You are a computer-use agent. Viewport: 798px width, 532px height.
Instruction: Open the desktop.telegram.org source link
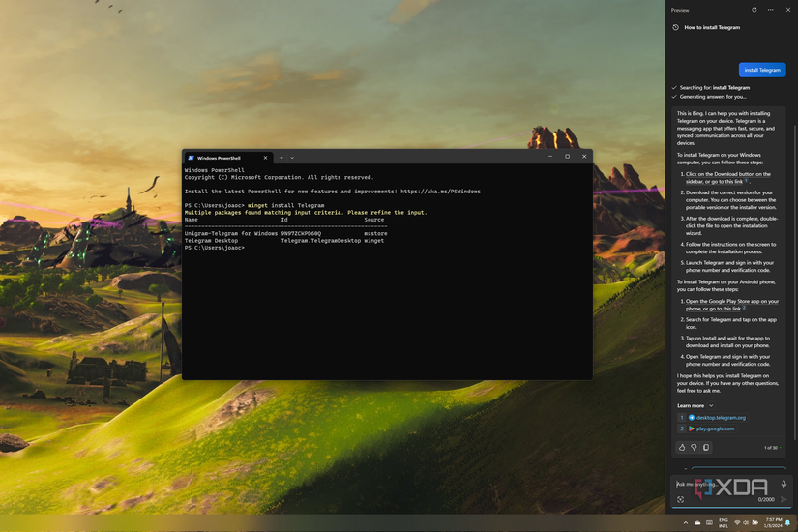[x=721, y=418]
